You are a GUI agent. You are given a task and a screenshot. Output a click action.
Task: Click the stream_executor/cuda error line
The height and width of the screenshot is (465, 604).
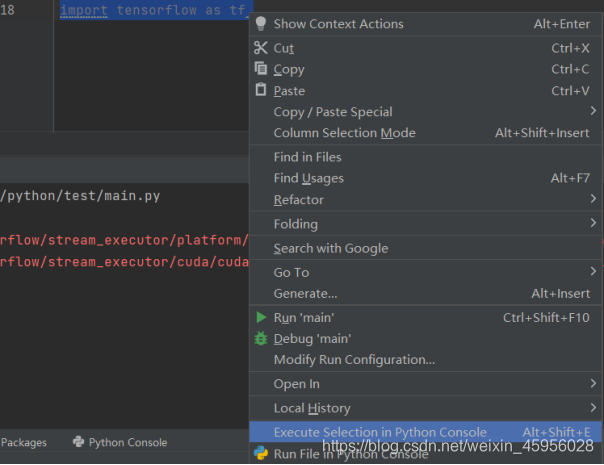(x=124, y=262)
